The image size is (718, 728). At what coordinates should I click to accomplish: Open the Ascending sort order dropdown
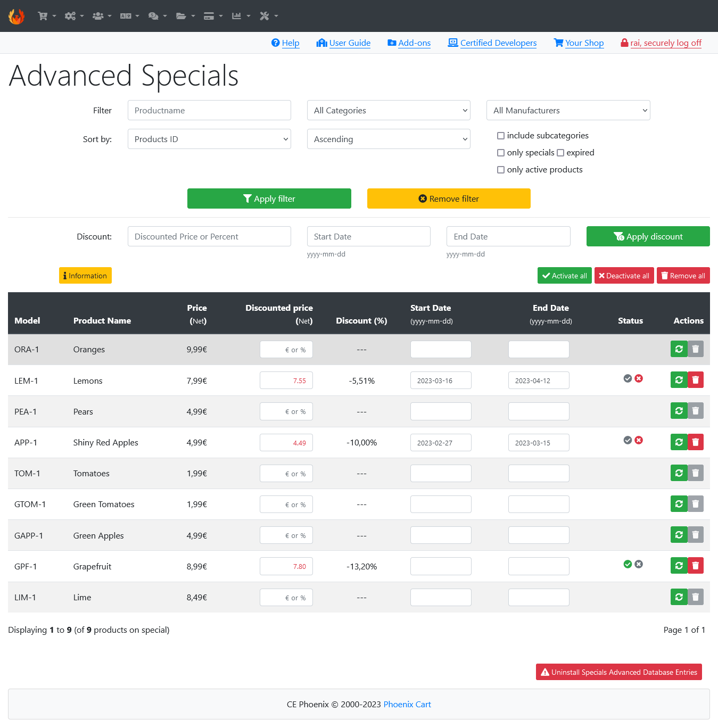point(389,139)
